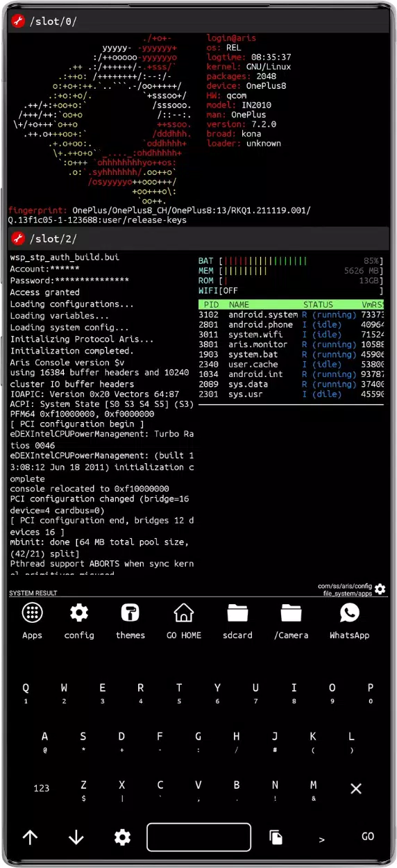Tap the Q key
This screenshot has width=397, height=868.
pyautogui.click(x=26, y=692)
